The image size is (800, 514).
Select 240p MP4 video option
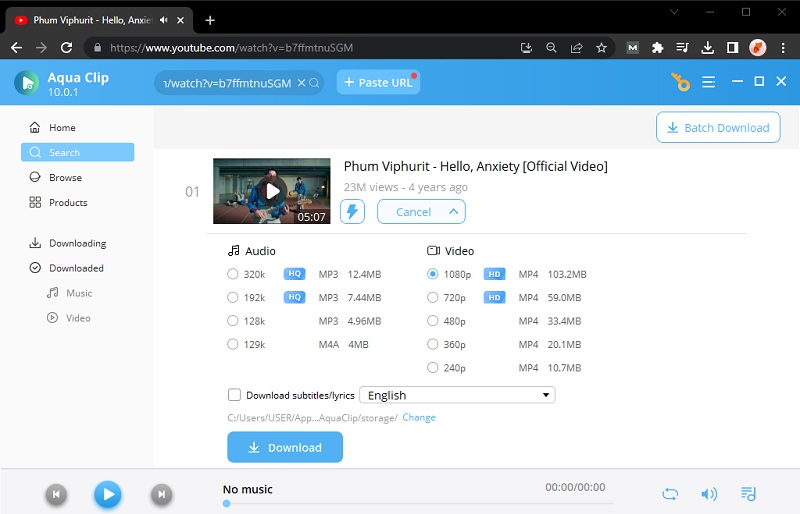pos(433,368)
